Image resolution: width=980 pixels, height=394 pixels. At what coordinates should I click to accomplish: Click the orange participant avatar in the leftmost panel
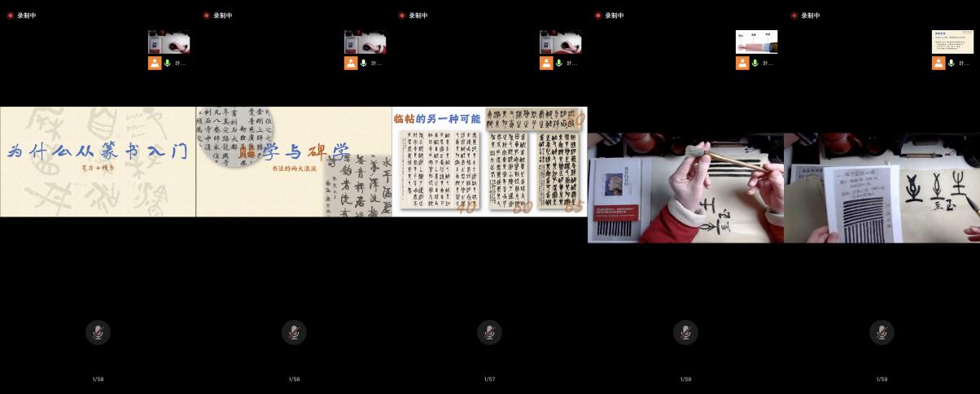click(x=155, y=63)
